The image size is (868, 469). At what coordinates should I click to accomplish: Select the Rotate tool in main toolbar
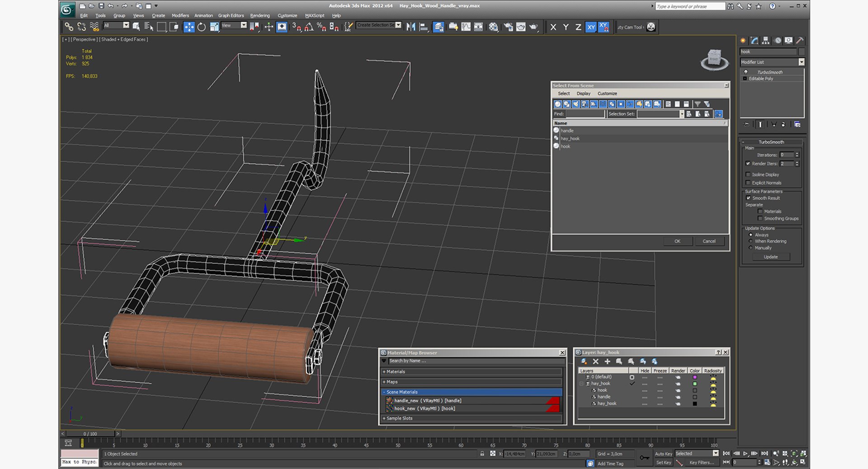(202, 27)
